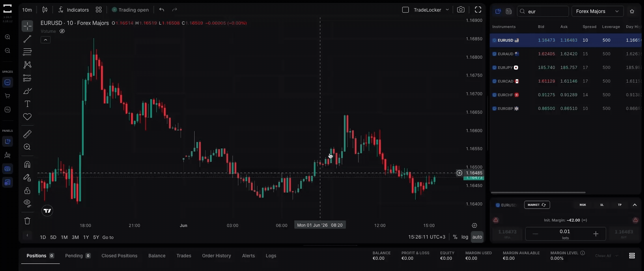Open chart settings gear near time axis
This screenshot has width=644, height=271.
(x=474, y=226)
